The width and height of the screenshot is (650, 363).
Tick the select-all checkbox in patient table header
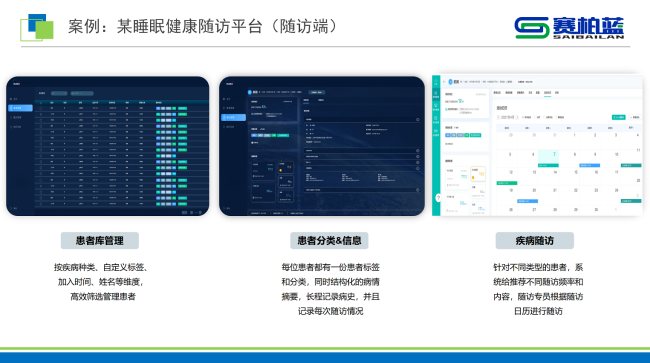click(41, 102)
